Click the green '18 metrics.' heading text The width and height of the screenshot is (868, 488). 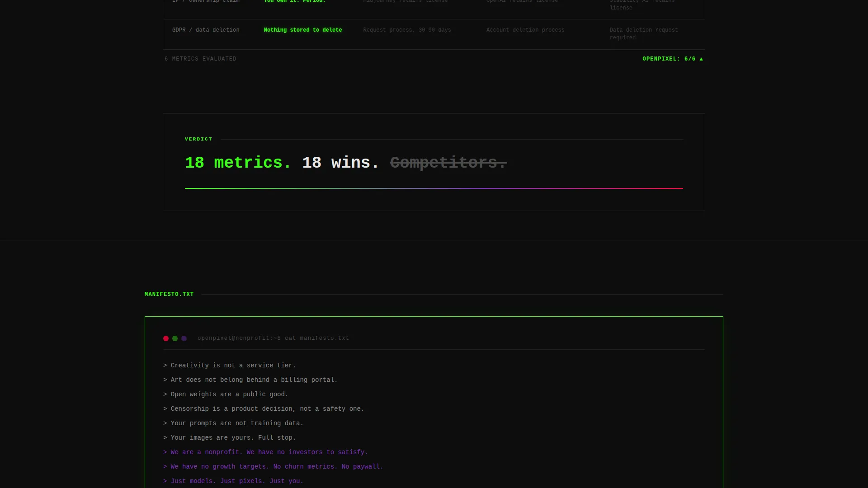(x=238, y=162)
